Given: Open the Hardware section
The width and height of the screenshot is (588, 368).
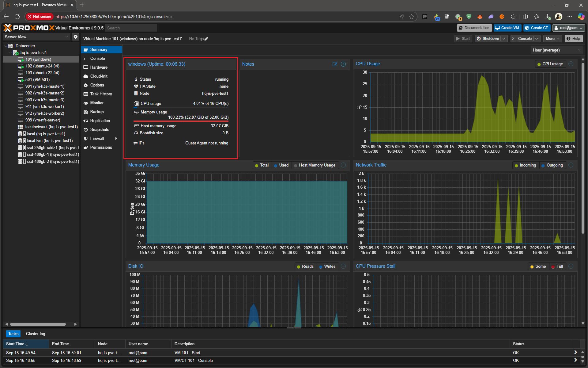Looking at the screenshot, I should coord(102,67).
